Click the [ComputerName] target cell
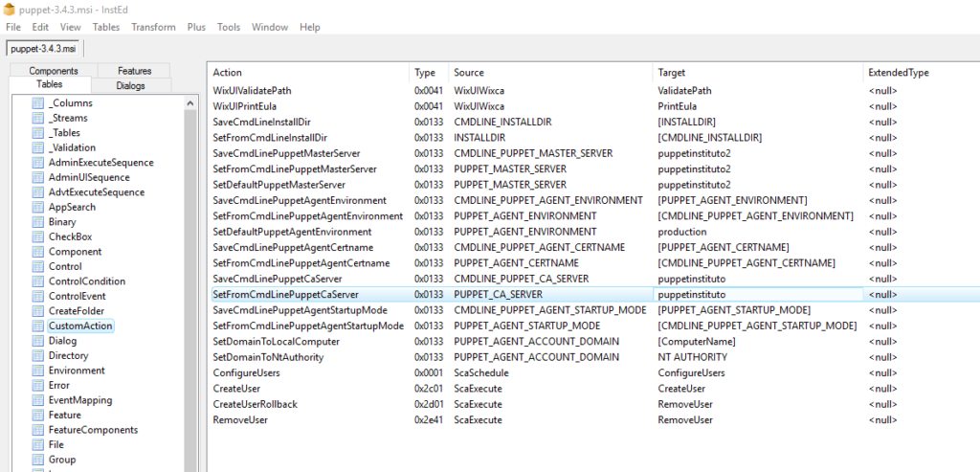980x472 pixels. (697, 342)
